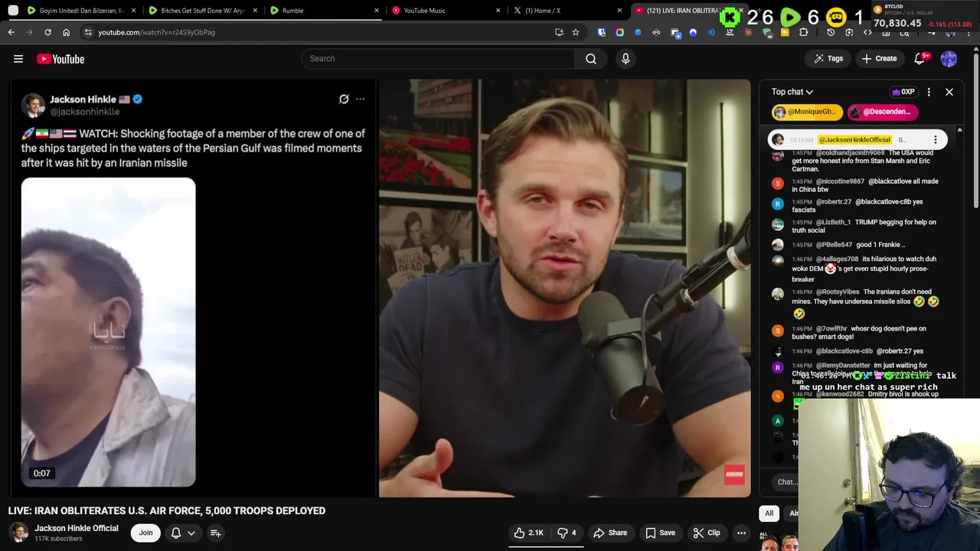Viewport: 980px width, 551px height.
Task: Toggle the channel notification bell
Action: coord(176,533)
